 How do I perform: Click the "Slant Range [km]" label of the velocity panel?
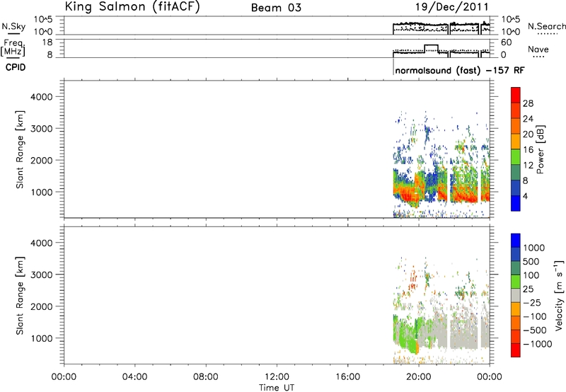[20, 296]
